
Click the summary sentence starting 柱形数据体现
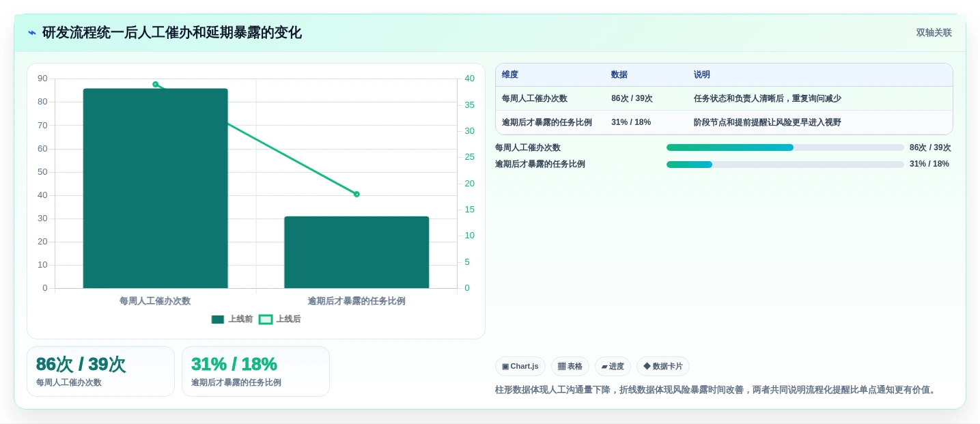click(716, 390)
